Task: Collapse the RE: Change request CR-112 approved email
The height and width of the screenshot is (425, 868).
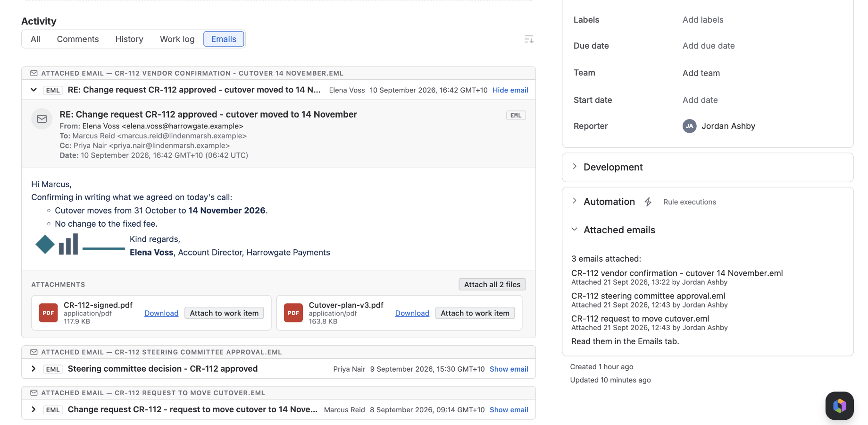Action: 33,90
